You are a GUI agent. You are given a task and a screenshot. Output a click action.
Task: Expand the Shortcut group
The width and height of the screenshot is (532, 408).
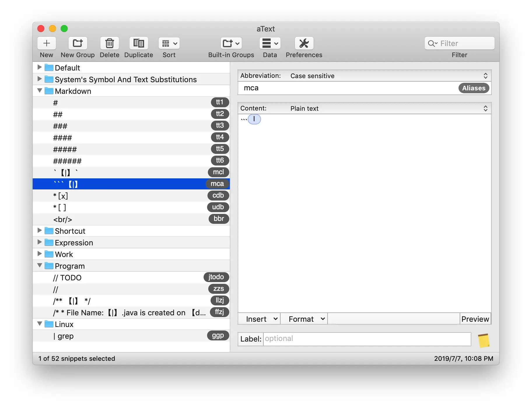(40, 231)
